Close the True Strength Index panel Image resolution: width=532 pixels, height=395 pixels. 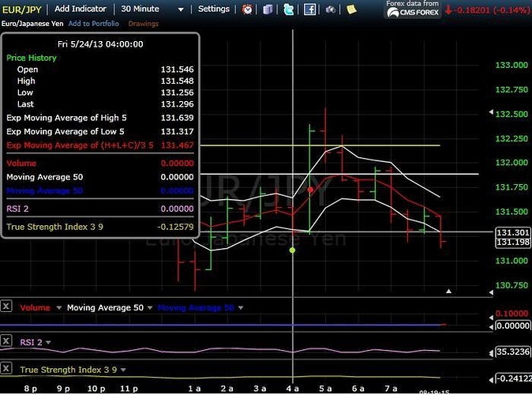(6, 368)
